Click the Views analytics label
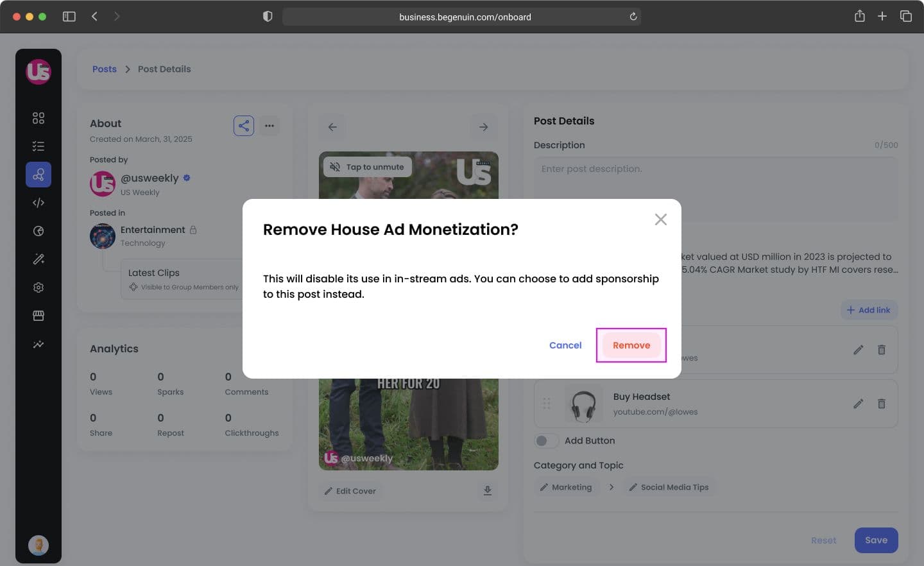The height and width of the screenshot is (566, 924). [x=101, y=392]
